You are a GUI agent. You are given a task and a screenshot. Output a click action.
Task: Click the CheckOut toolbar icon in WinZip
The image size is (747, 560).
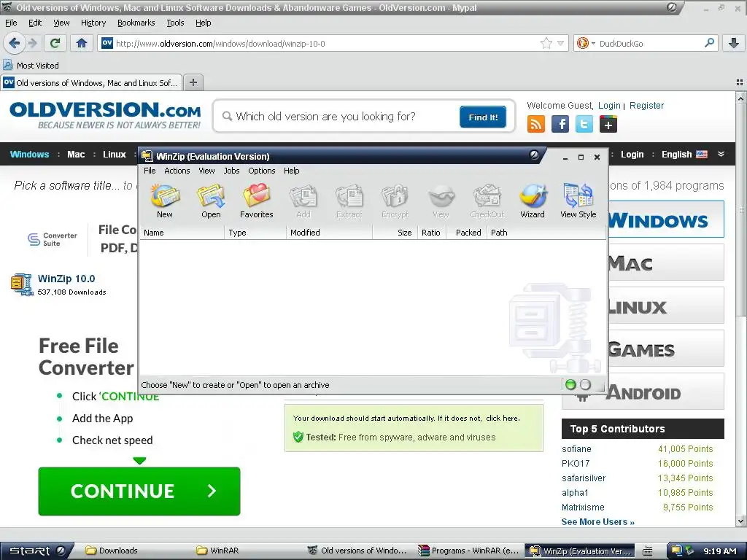coord(487,201)
